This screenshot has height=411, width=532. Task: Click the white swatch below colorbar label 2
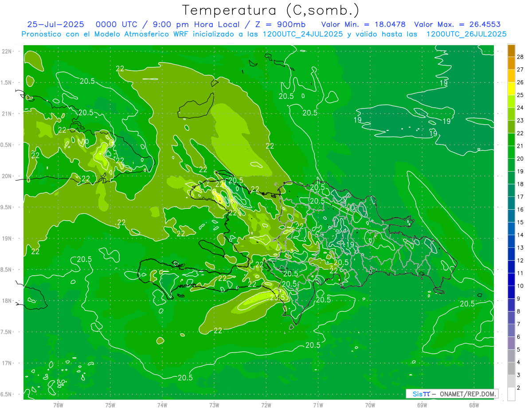[511, 394]
